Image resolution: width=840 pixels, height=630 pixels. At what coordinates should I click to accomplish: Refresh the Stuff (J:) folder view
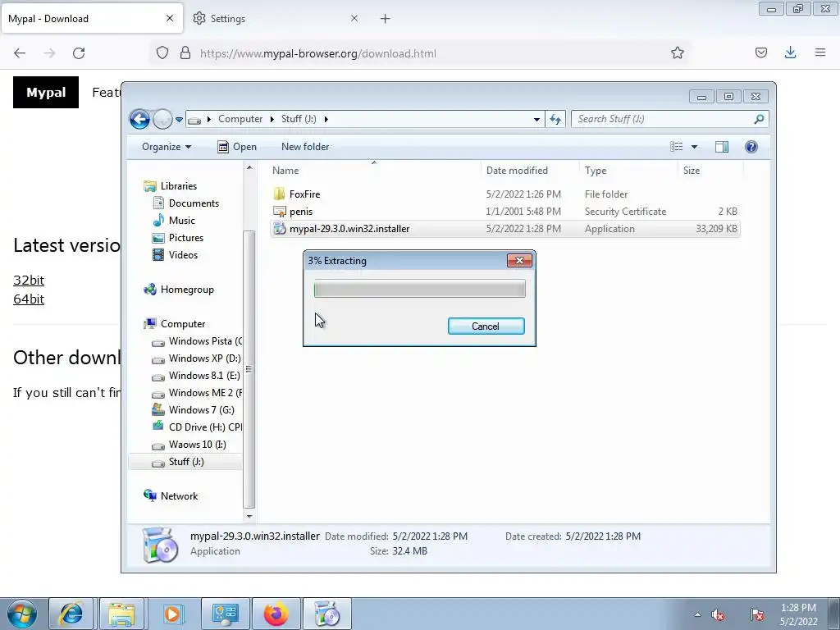click(555, 120)
